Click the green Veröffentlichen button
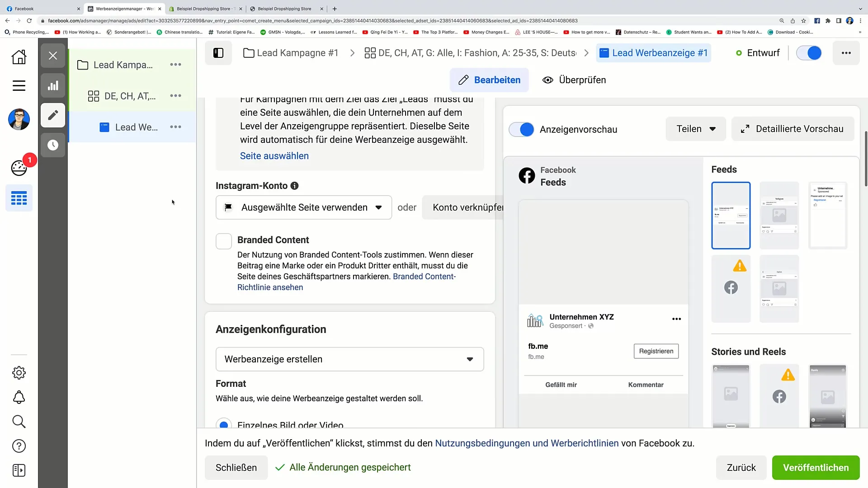The image size is (868, 488). tap(816, 468)
